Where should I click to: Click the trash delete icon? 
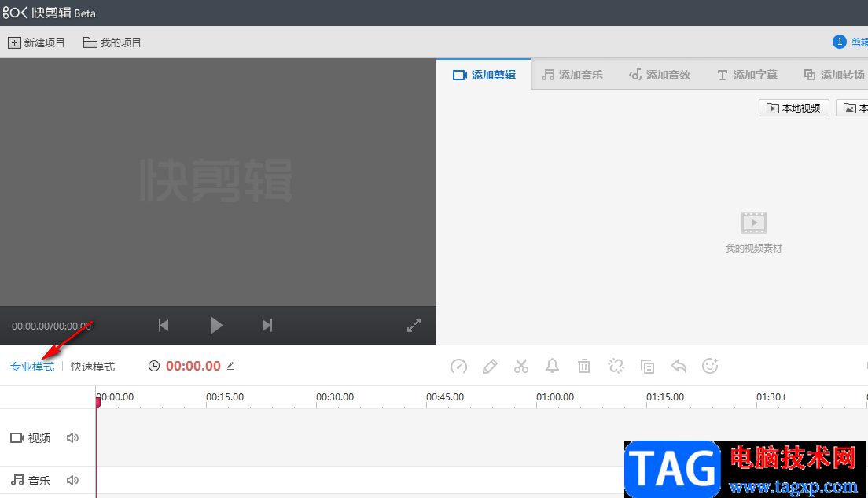[584, 366]
